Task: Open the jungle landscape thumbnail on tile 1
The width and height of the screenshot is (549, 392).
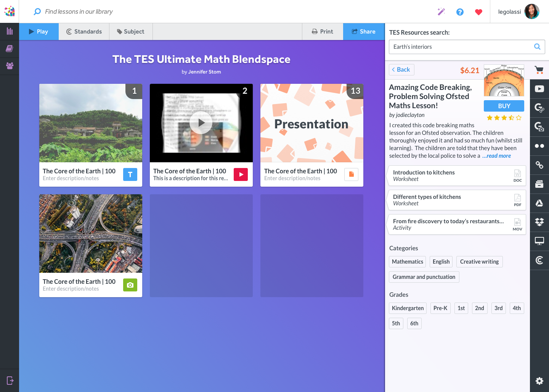Action: coord(91,123)
